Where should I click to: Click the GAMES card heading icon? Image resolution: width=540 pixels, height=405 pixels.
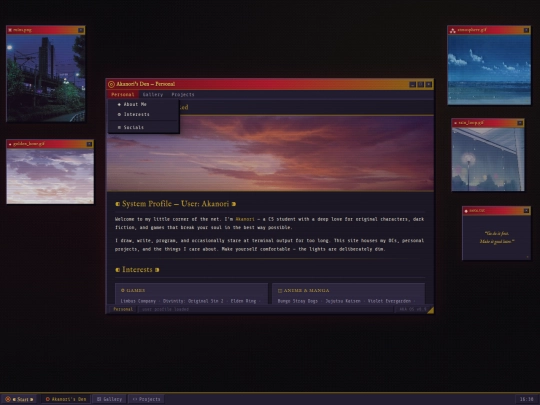tap(123, 290)
